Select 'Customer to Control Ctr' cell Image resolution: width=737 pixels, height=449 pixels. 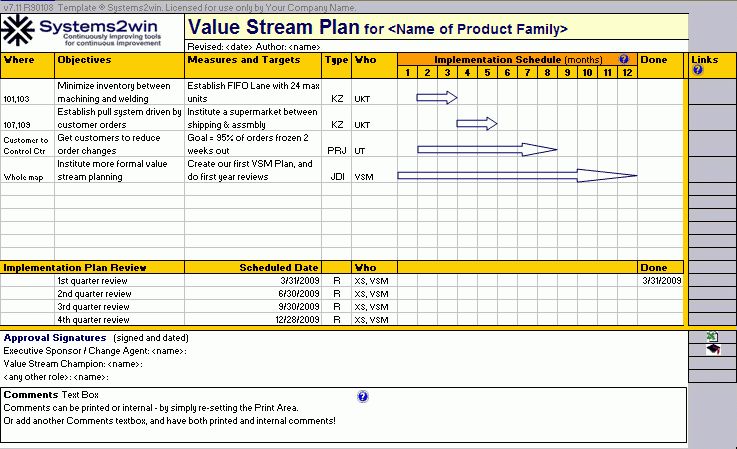click(x=27, y=144)
